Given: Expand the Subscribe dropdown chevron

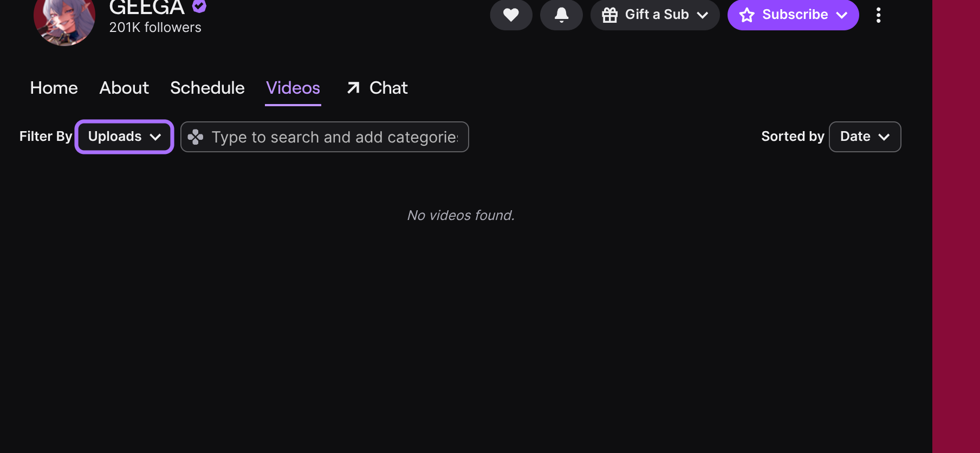Looking at the screenshot, I should click(841, 15).
